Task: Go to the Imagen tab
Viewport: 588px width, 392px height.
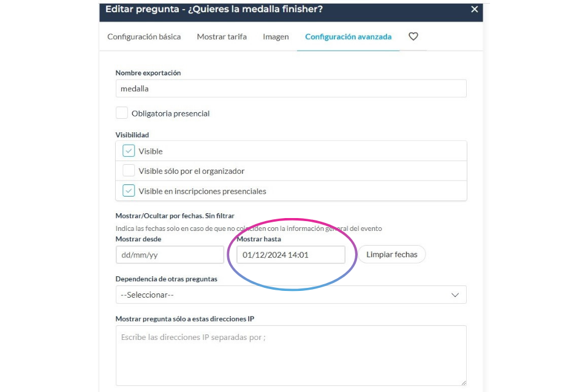Action: (x=276, y=37)
